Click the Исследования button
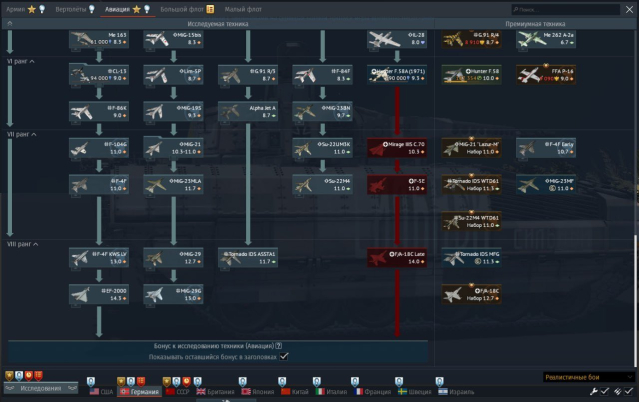 [41, 388]
